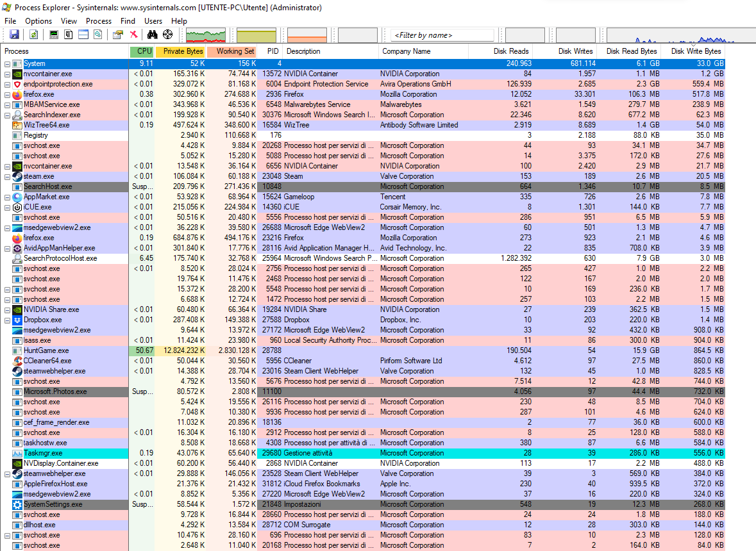Screen dimensions: 756x551
Task: Select the AppleFirefoxHost.exe process row
Action: tap(362, 484)
